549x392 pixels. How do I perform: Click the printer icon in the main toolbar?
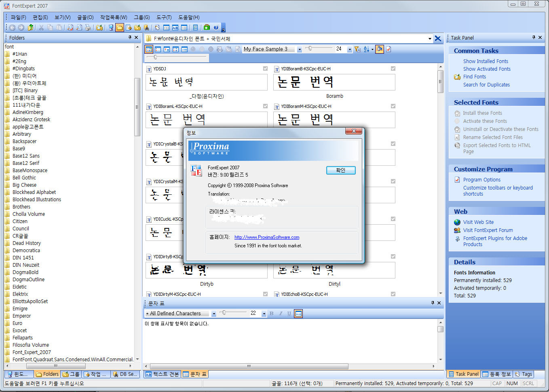pyautogui.click(x=88, y=27)
